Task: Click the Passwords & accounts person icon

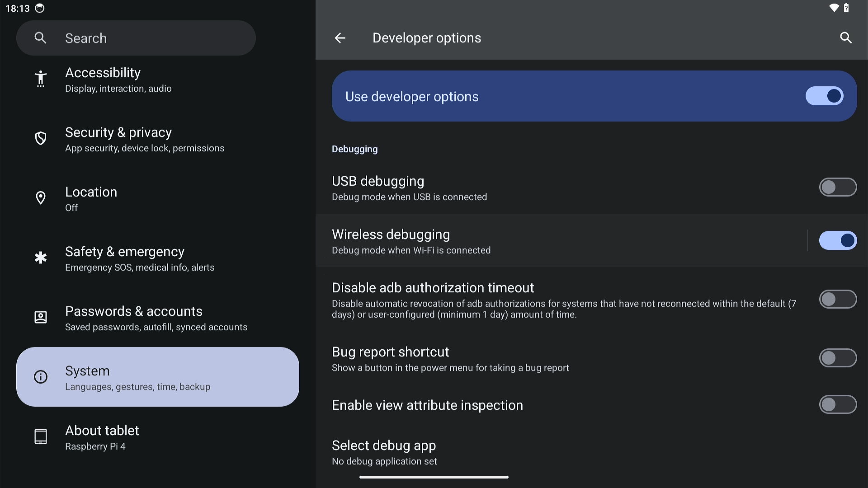Action: 41,317
